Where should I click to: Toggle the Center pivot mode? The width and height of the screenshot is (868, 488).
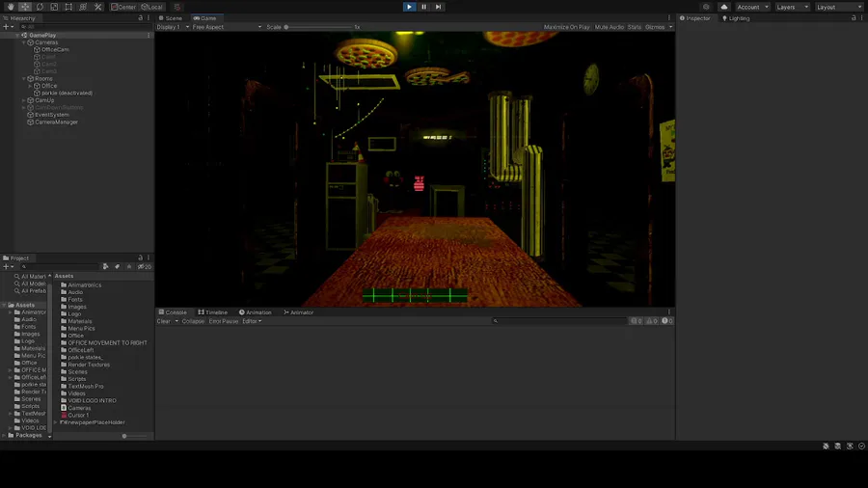[x=122, y=7]
